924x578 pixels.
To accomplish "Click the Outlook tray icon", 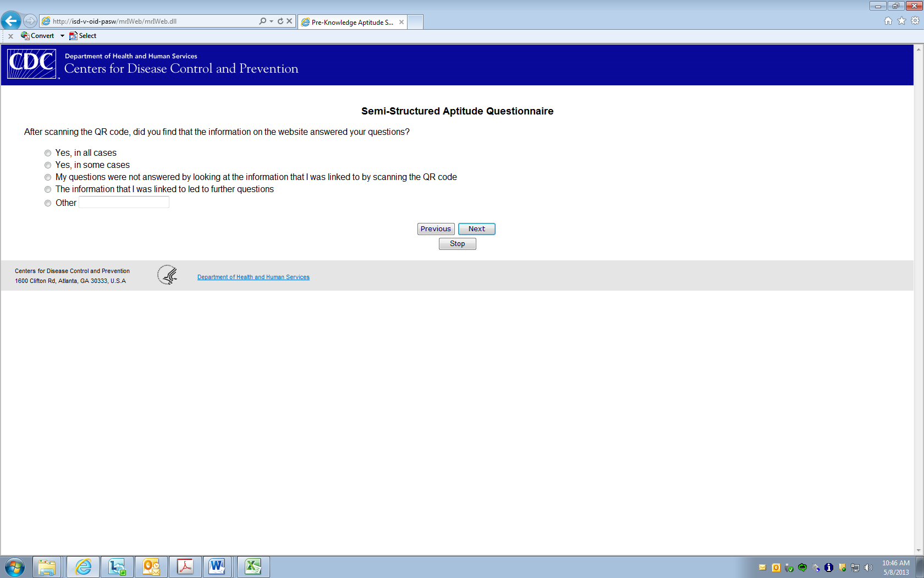I will tap(776, 568).
